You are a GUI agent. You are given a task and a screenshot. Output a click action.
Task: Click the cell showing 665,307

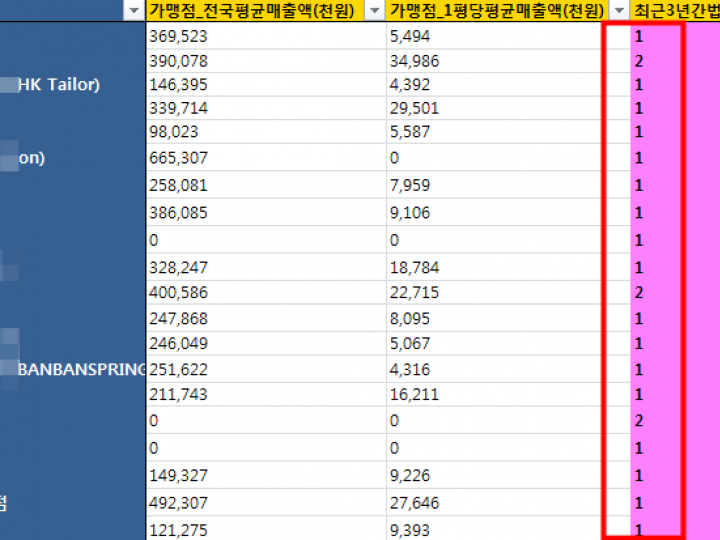pos(265,158)
